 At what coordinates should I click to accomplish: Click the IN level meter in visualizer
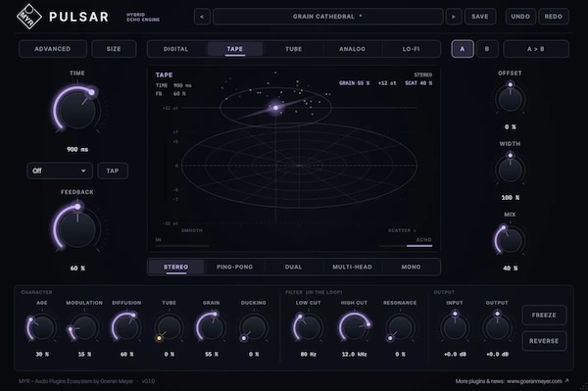click(x=182, y=246)
